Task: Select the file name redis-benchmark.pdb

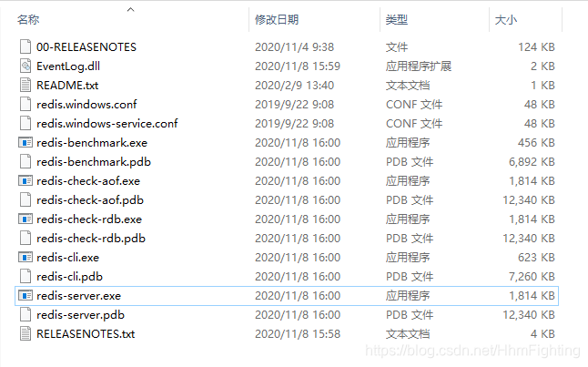Action: pyautogui.click(x=94, y=162)
